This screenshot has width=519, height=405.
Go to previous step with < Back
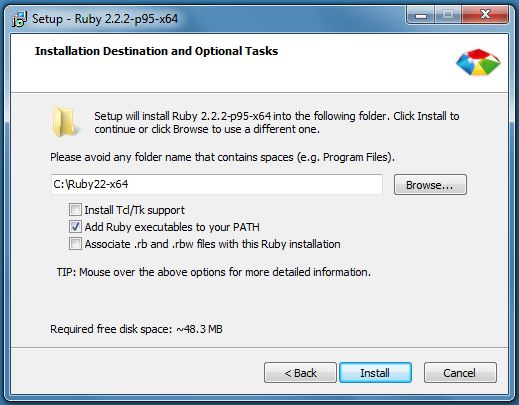pos(300,373)
